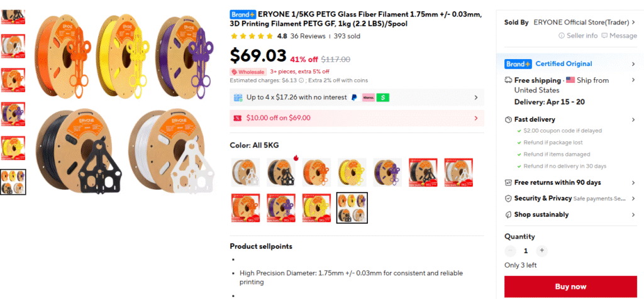
Task: Decrease quantity with the minus button
Action: pyautogui.click(x=510, y=251)
